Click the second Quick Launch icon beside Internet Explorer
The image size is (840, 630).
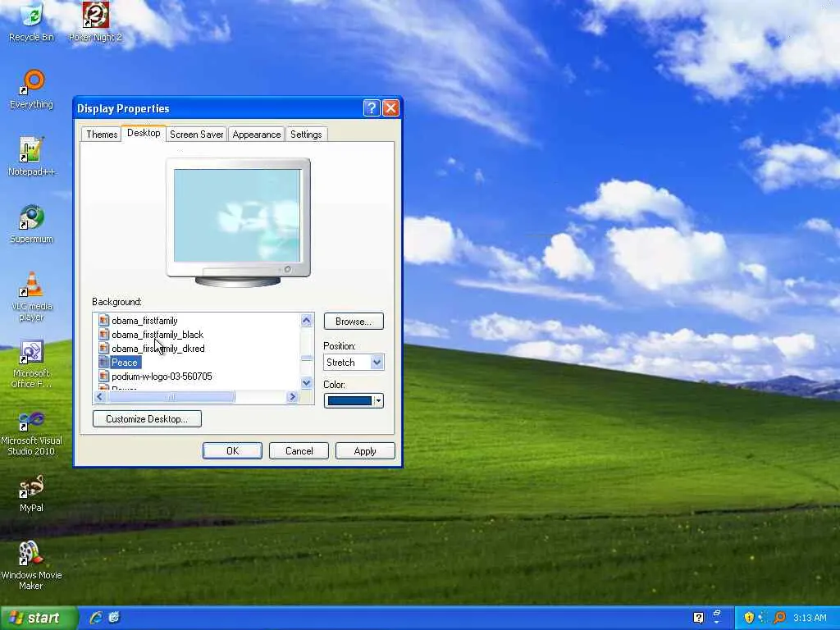coord(114,618)
